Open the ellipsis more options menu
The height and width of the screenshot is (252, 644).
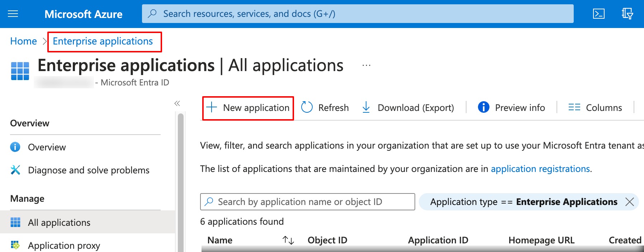point(366,66)
